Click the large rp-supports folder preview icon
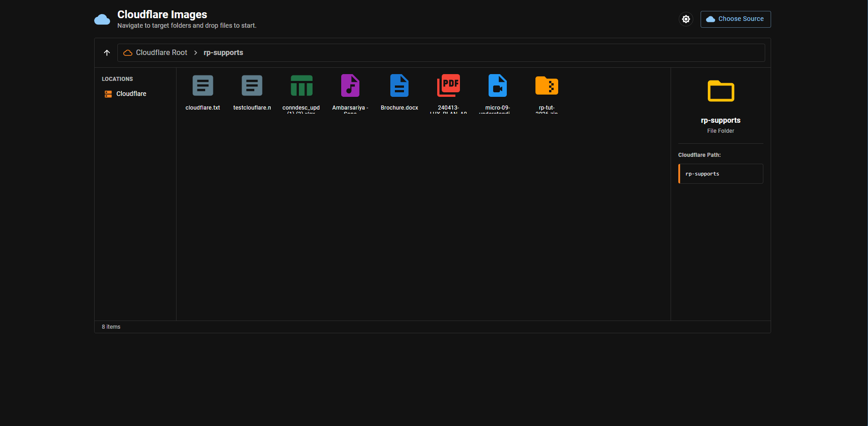Viewport: 868px width, 426px height. [721, 91]
